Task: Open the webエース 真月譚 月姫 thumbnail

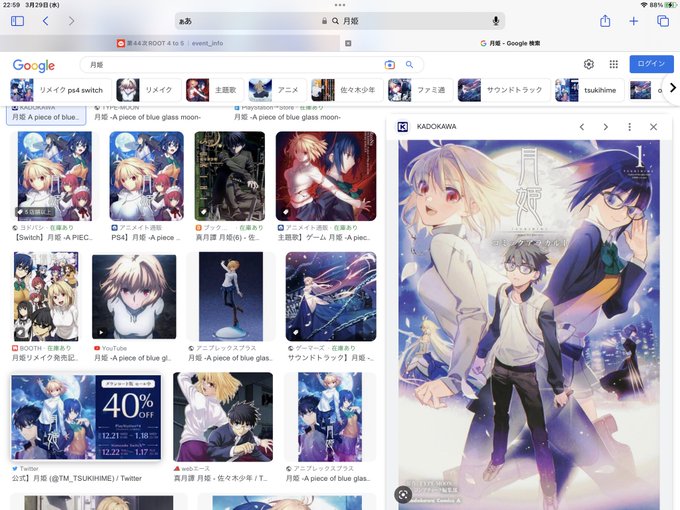Action: (x=223, y=417)
